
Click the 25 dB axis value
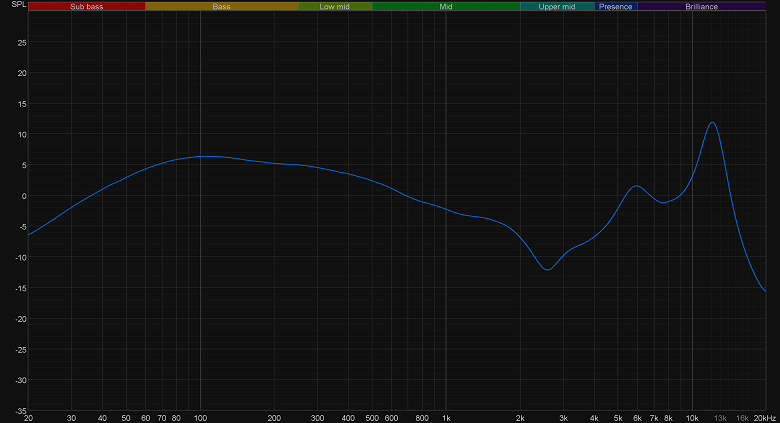[22, 43]
